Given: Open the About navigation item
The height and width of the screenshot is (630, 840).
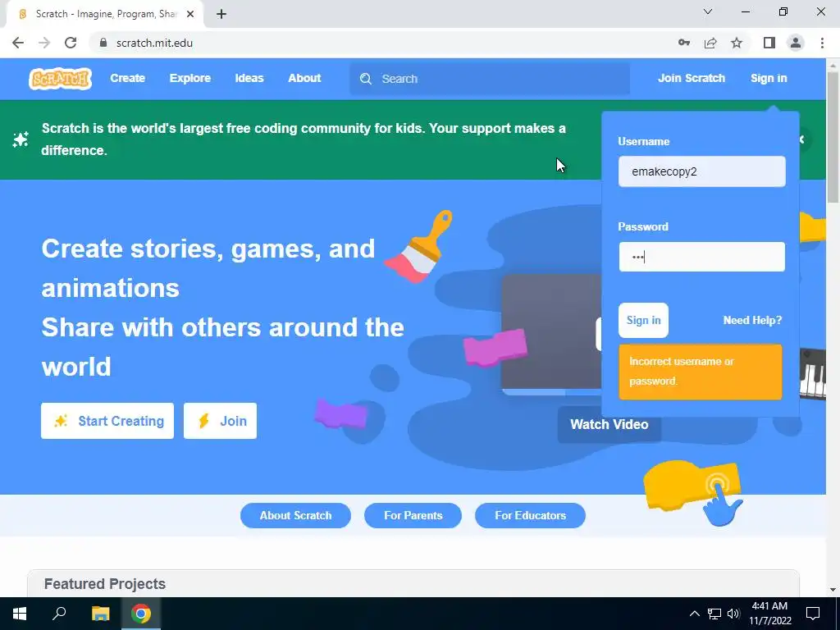Looking at the screenshot, I should click(304, 78).
